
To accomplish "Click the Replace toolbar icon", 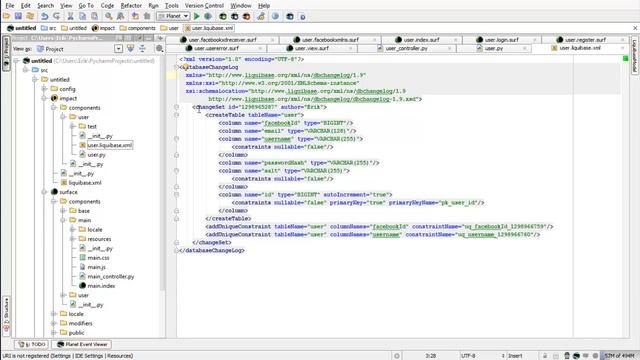I will [120, 16].
